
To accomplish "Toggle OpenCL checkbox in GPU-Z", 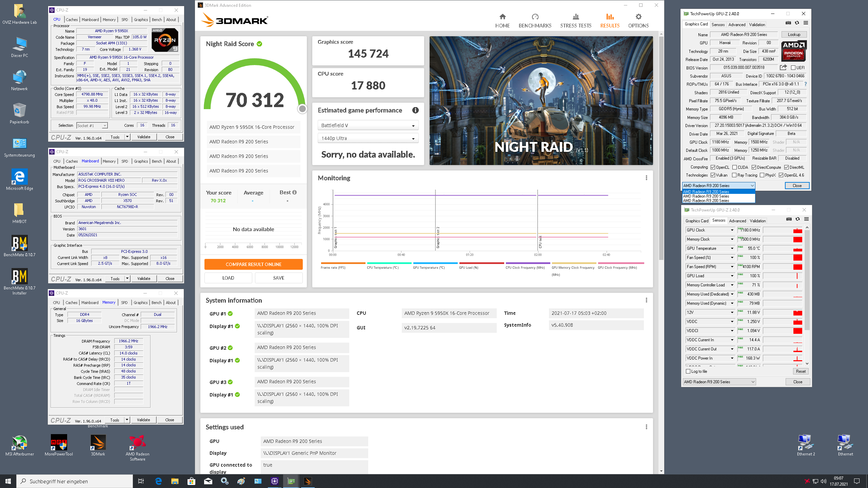I will tap(713, 167).
